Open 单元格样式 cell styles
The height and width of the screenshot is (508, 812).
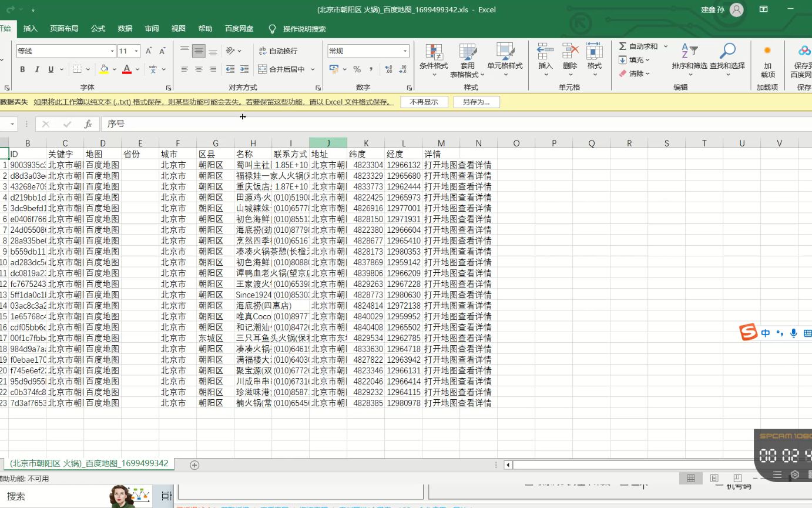505,61
